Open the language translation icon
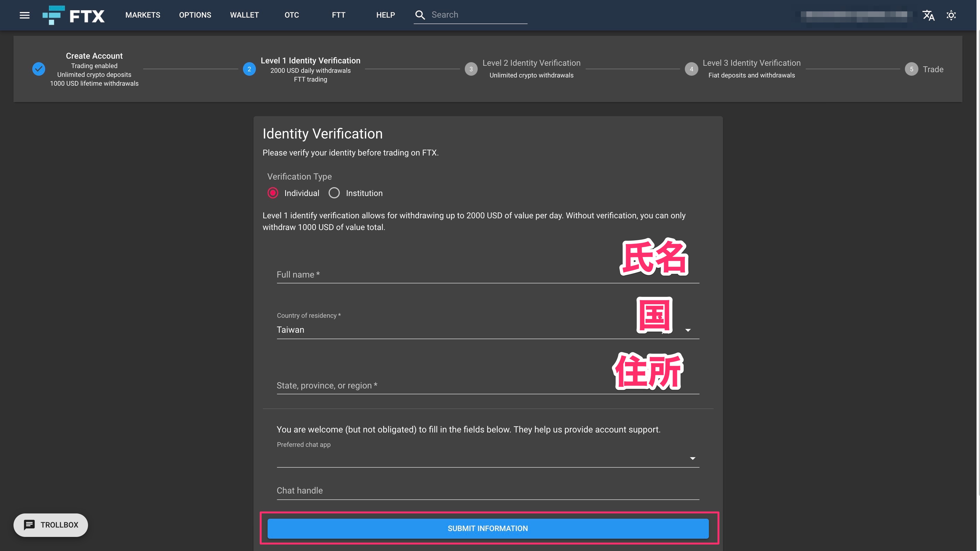Viewport: 980px width, 551px height. (x=928, y=15)
